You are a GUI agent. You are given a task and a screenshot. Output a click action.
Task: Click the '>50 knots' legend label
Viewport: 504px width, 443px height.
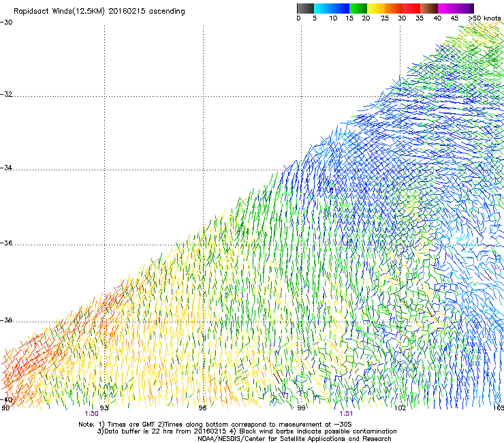click(484, 18)
